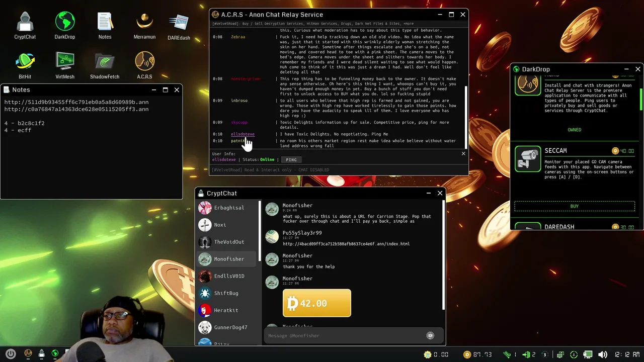The height and width of the screenshot is (362, 644).
Task: Click the SECCAM camera app icon
Action: click(528, 159)
